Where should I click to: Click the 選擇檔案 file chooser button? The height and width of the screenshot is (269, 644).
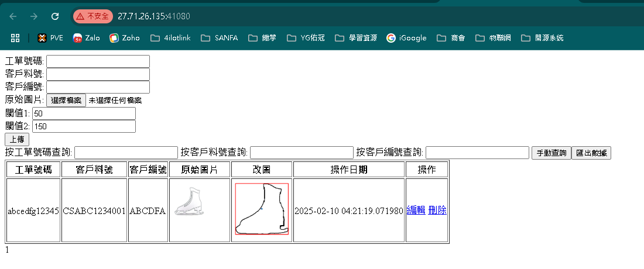coord(66,101)
